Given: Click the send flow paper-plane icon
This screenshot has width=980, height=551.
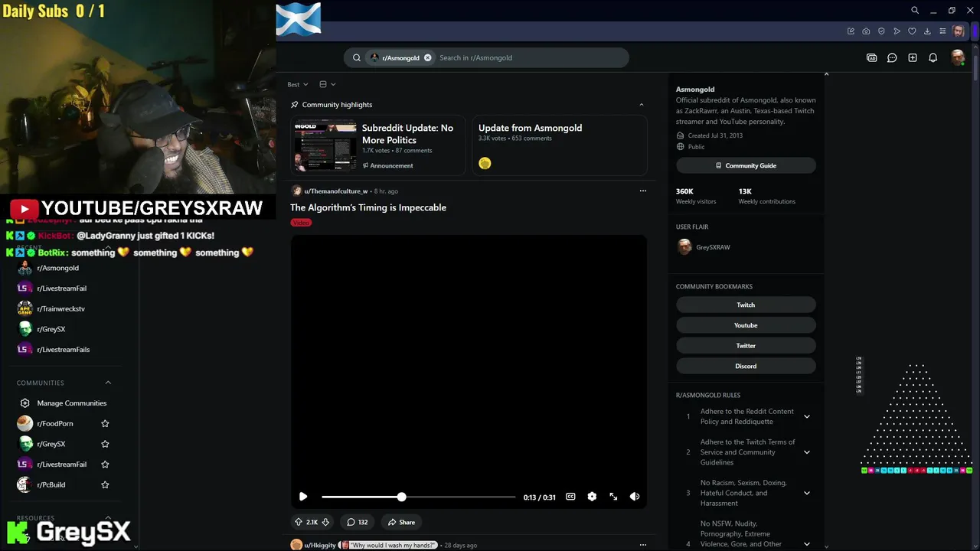Looking at the screenshot, I should click(897, 31).
